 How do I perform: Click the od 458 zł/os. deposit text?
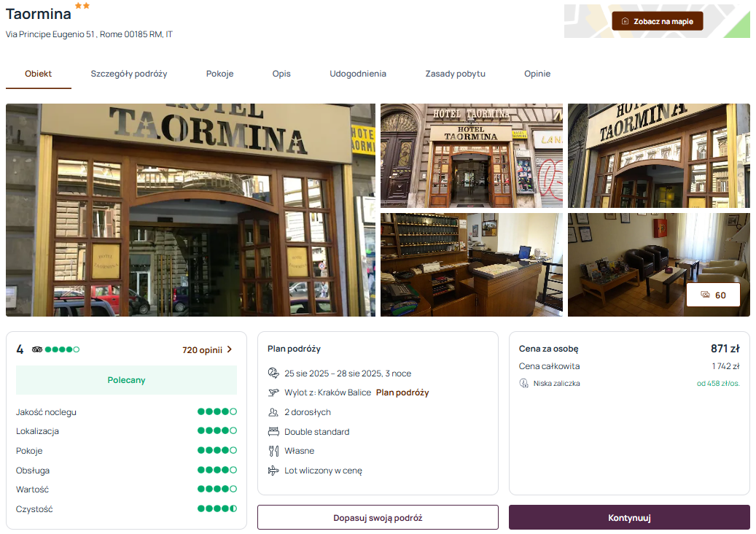coord(718,384)
